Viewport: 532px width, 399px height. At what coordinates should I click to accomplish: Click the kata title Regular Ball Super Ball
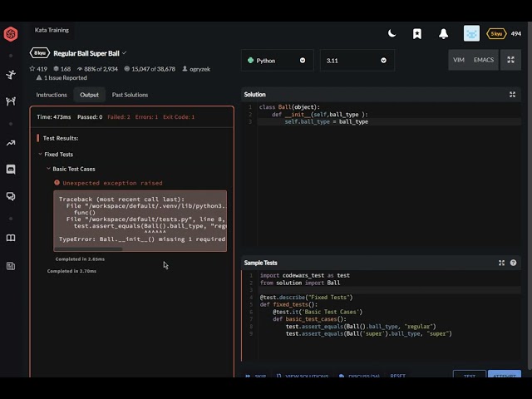click(x=86, y=53)
